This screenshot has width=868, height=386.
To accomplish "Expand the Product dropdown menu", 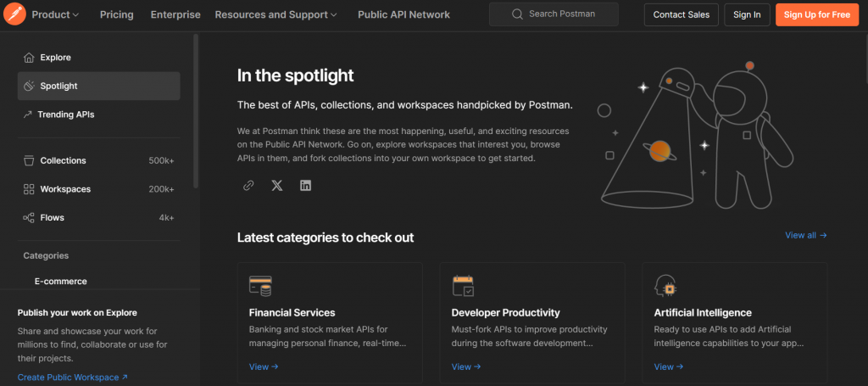I will pos(55,14).
